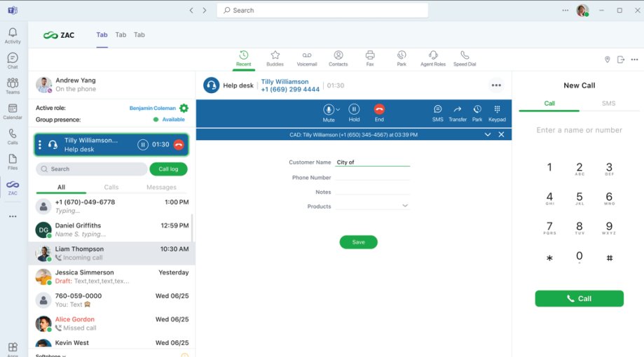Select the ZAC app in sidebar
This screenshot has width=644, height=357.
tap(13, 188)
